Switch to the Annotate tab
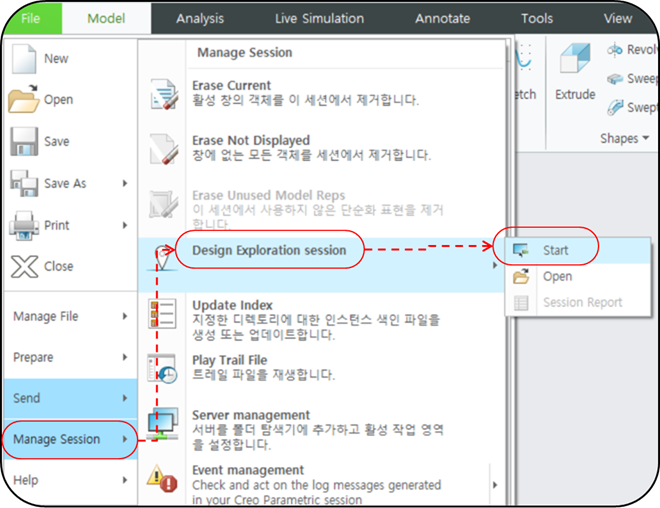 point(442,18)
